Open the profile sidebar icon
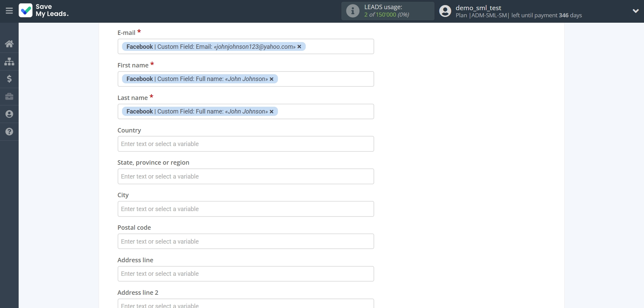 click(x=9, y=114)
